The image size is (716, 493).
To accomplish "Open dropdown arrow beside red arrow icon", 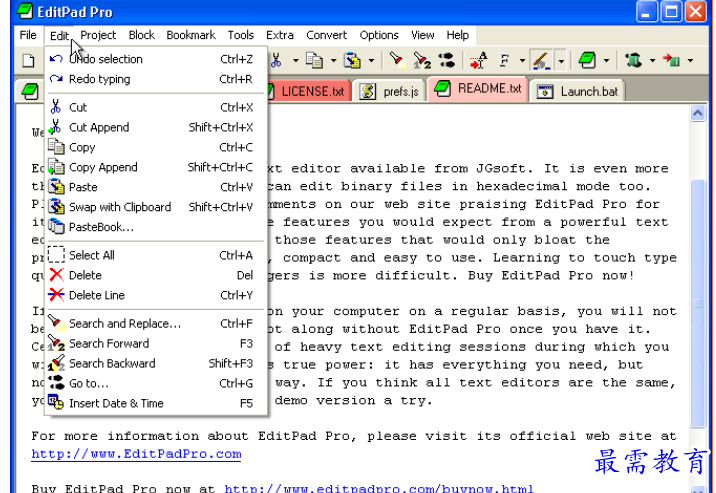I will pos(690,60).
